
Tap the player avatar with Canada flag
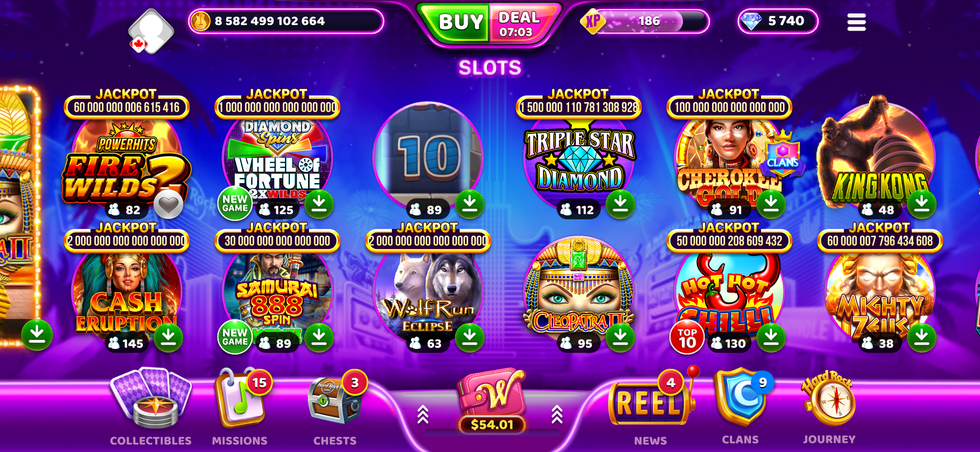coord(151,31)
